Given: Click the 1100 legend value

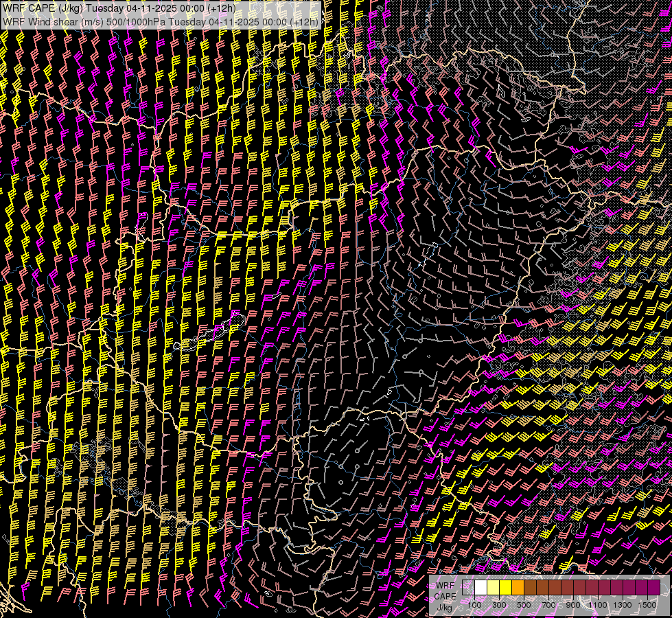Looking at the screenshot, I should click(597, 605).
